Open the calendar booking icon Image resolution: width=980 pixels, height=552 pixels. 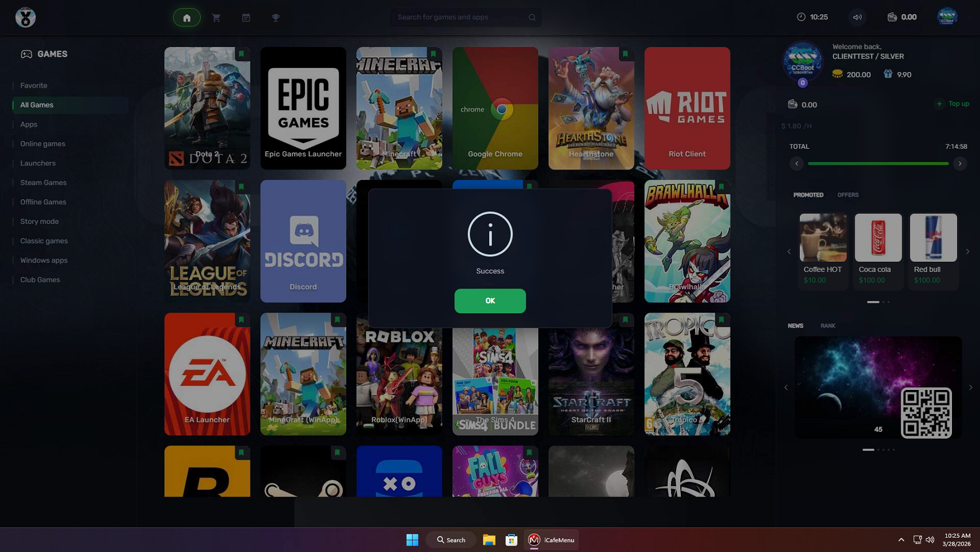click(x=246, y=18)
